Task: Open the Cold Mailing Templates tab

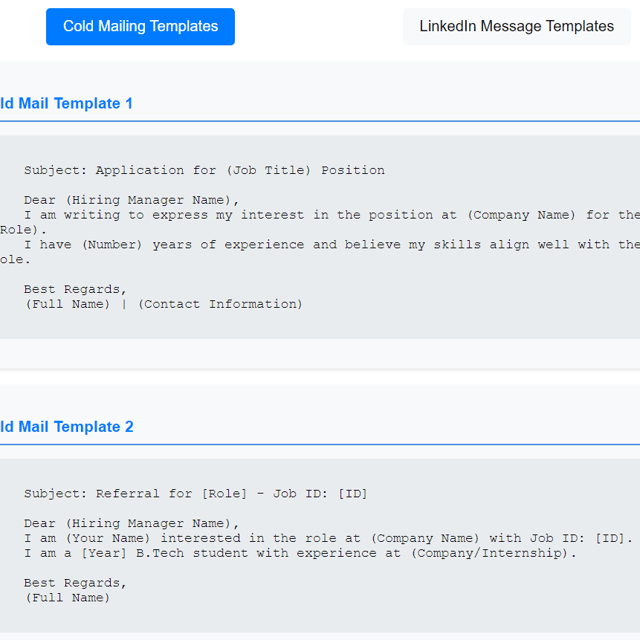Action: [140, 27]
